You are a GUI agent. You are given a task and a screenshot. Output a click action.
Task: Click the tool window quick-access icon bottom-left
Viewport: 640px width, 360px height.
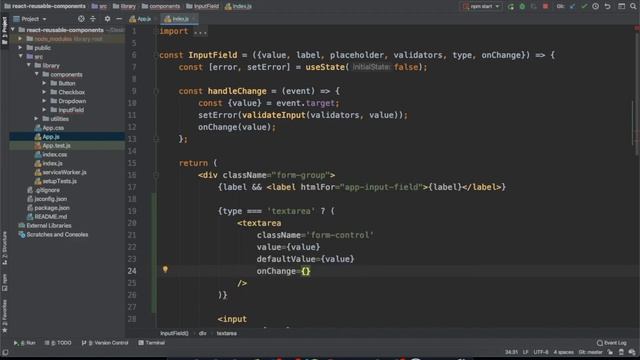[5, 352]
